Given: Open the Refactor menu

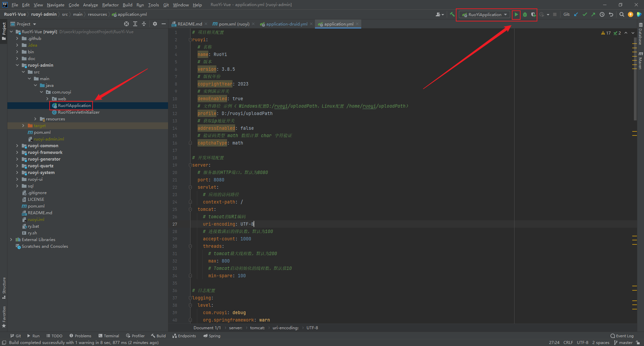Looking at the screenshot, I should coord(110,5).
